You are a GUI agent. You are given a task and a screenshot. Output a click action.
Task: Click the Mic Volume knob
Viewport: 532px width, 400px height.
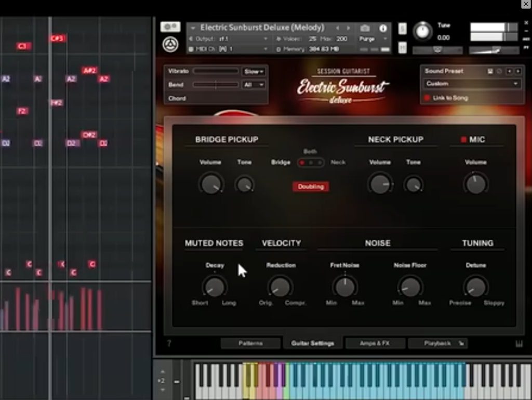[x=475, y=184]
